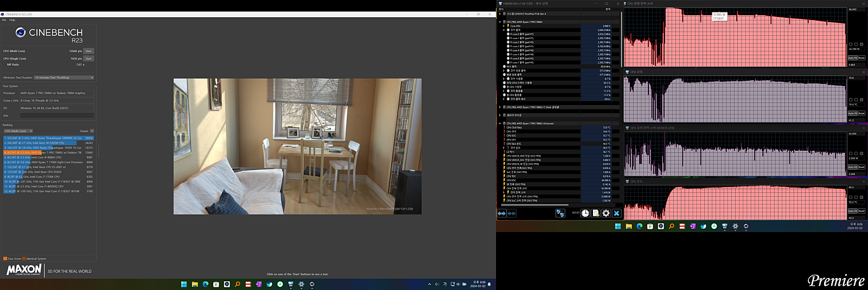
Task: Open HWiNFO sensor settings gear icon
Action: click(606, 214)
